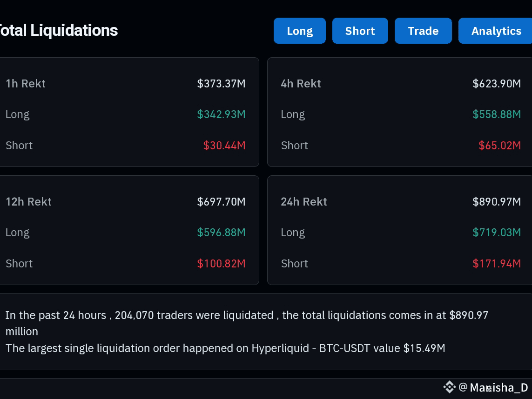The height and width of the screenshot is (399, 532).
Task: Select the 1h Rekt total $373.37M
Action: pyautogui.click(x=221, y=83)
